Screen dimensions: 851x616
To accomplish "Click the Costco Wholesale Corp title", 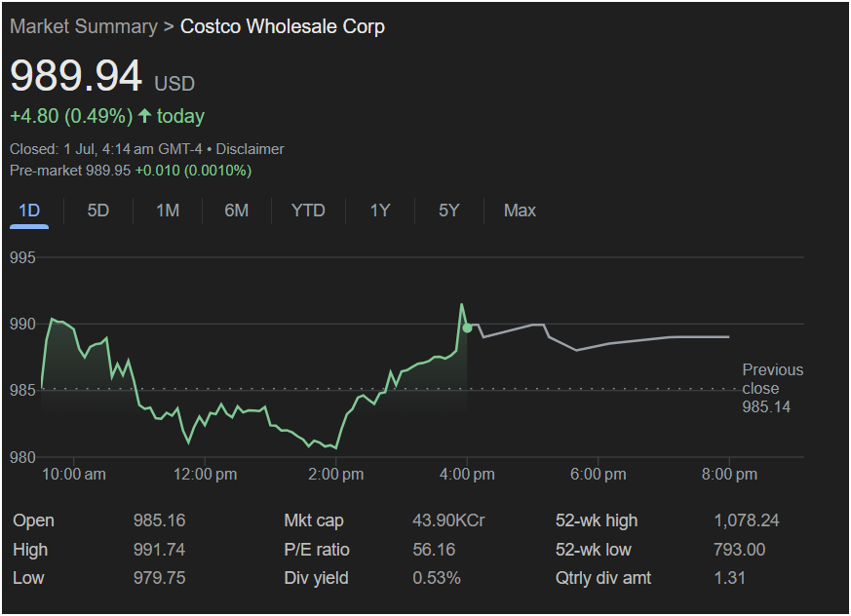I will click(x=283, y=26).
